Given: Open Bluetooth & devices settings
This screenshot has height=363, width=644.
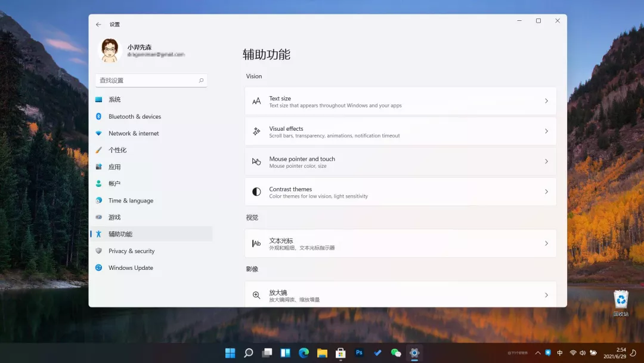Looking at the screenshot, I should [135, 116].
